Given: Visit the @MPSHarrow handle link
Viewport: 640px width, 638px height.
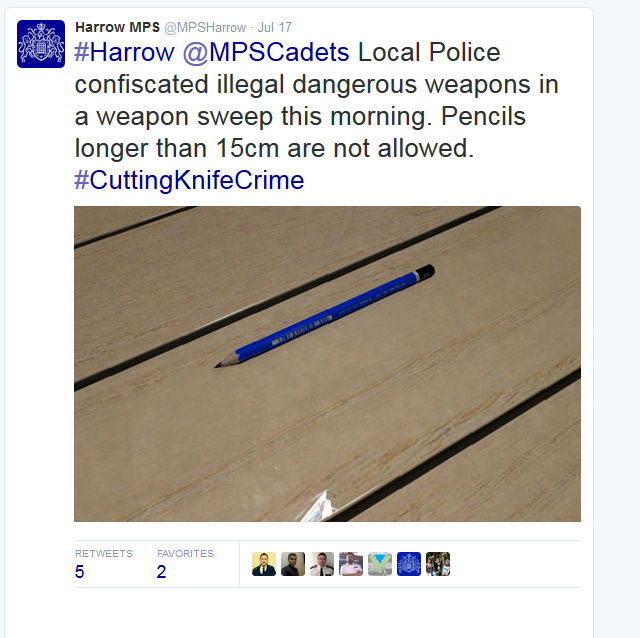Looking at the screenshot, I should [x=205, y=28].
